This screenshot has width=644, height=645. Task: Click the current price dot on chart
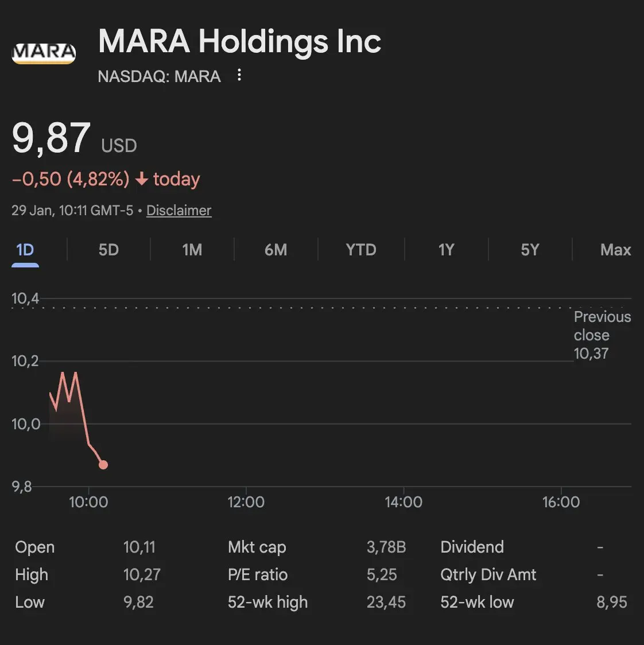click(x=103, y=465)
